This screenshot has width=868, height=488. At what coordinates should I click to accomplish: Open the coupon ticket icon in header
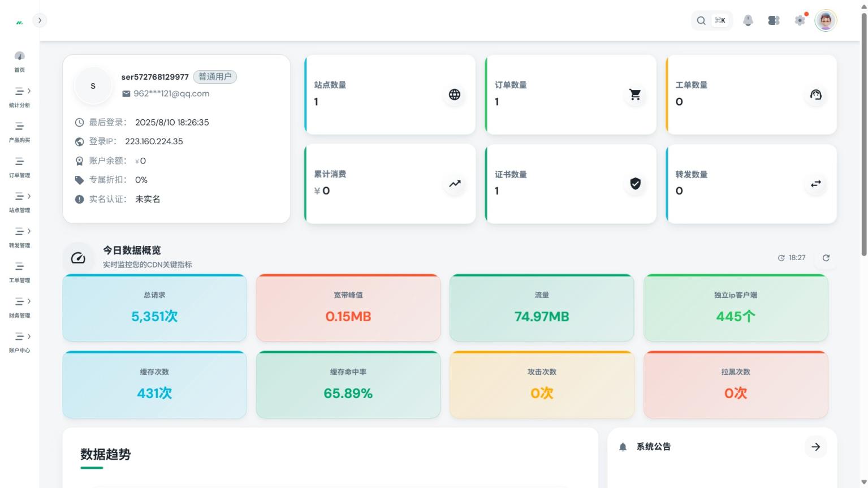click(x=774, y=21)
